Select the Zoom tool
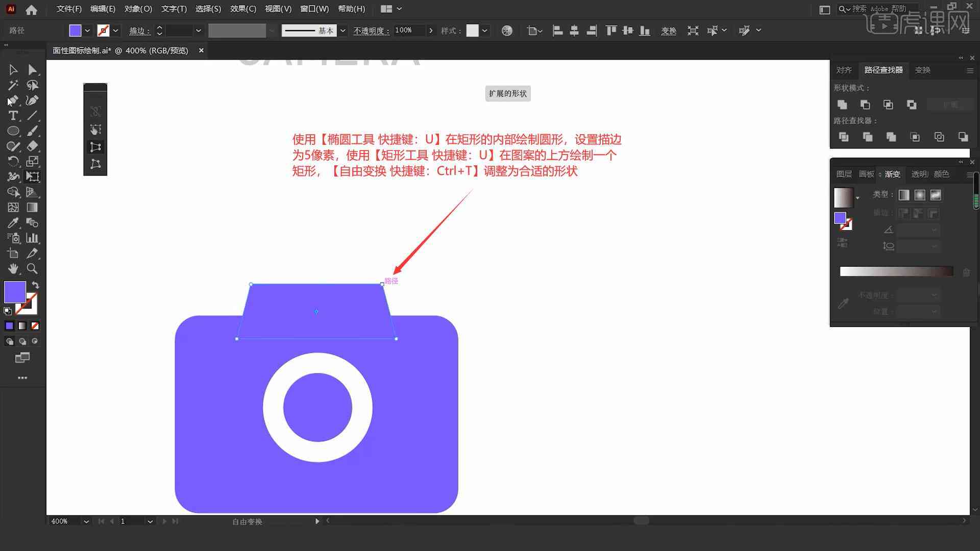The image size is (980, 551). coord(32,268)
